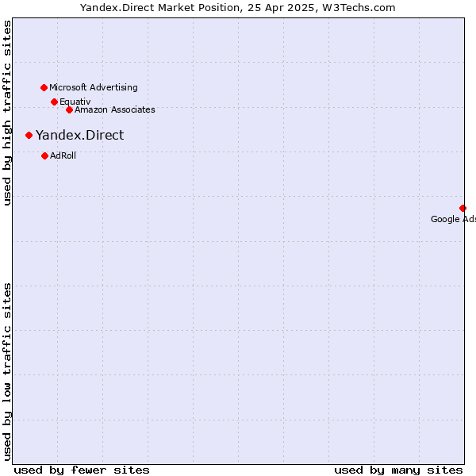
Task: Click the Microsoft Advertising red marker
Action: pyautogui.click(x=44, y=88)
